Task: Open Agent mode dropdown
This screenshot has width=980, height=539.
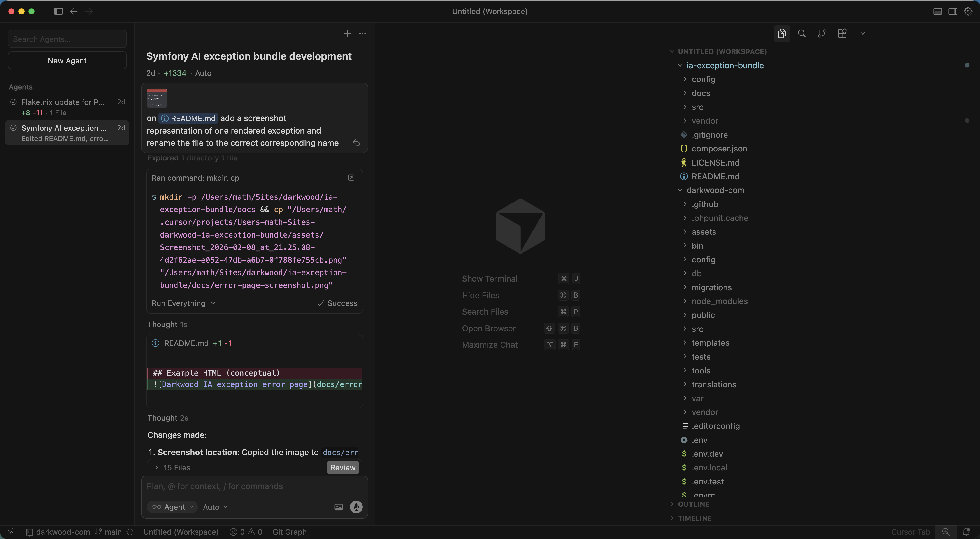Action: [172, 507]
